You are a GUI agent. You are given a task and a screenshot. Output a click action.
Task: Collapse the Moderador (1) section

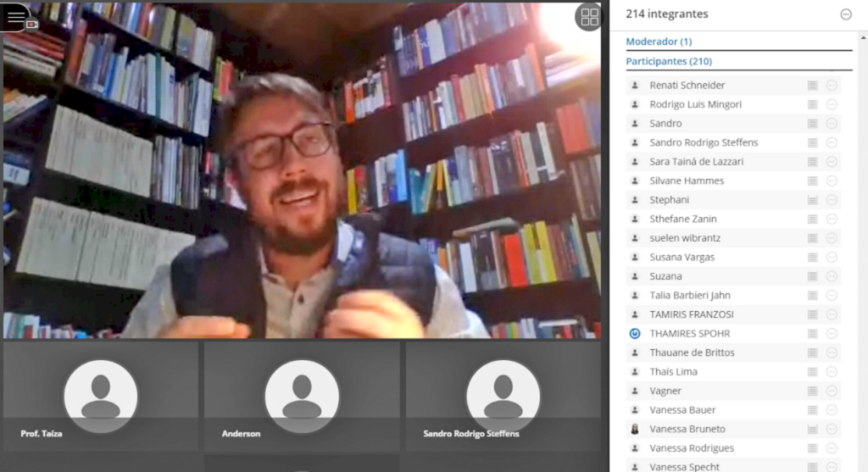(x=659, y=42)
